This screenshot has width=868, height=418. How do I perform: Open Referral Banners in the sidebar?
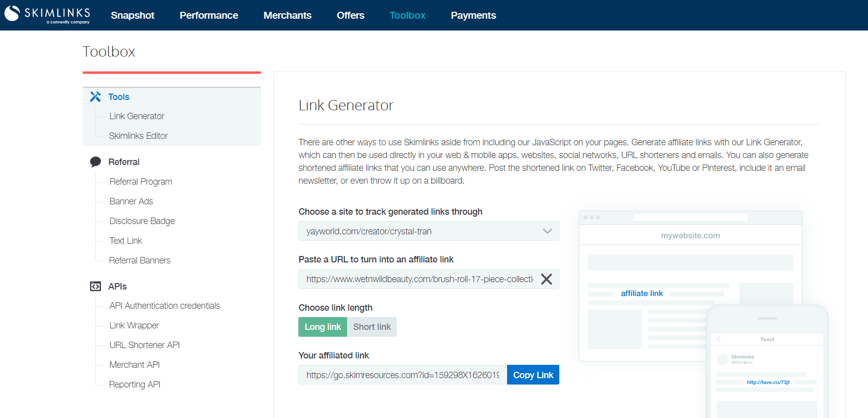(x=140, y=260)
